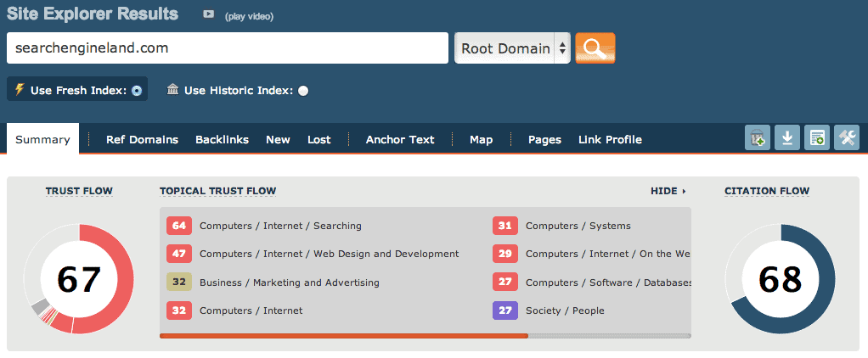Viewport: 868px width, 358px height.
Task: Go to the Anchor Text tab
Action: click(x=399, y=140)
